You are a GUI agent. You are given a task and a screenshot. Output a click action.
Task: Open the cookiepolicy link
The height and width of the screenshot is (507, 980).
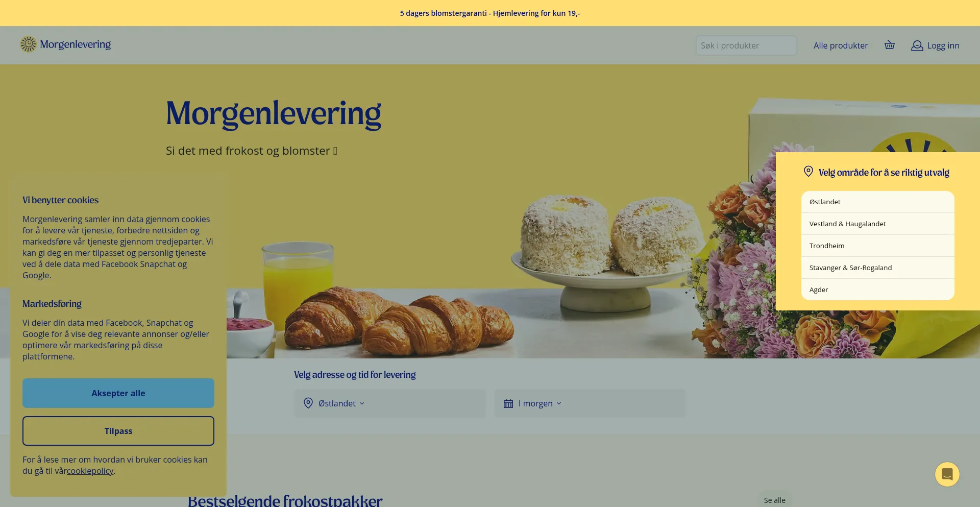[x=90, y=471]
